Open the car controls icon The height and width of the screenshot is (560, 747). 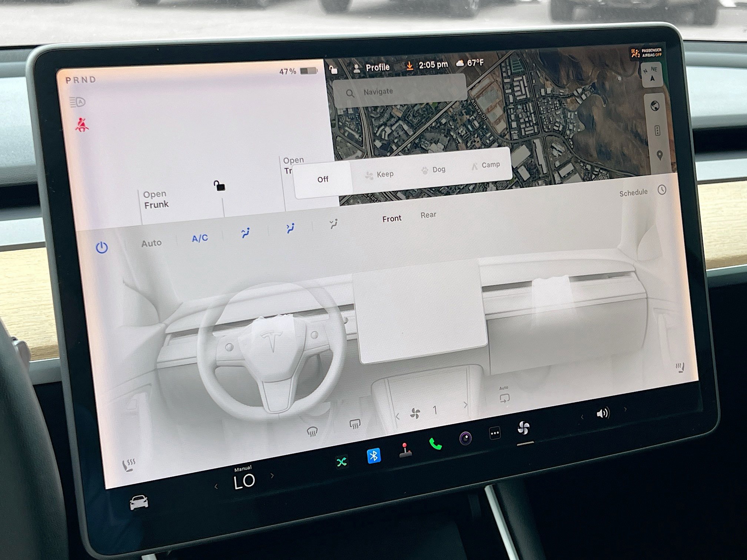tap(139, 503)
